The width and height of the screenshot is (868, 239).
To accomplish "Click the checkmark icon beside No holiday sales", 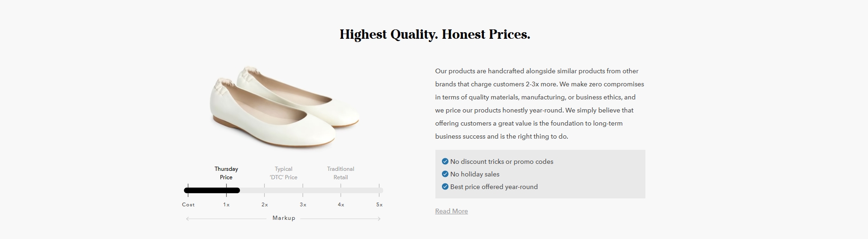I will (445, 174).
